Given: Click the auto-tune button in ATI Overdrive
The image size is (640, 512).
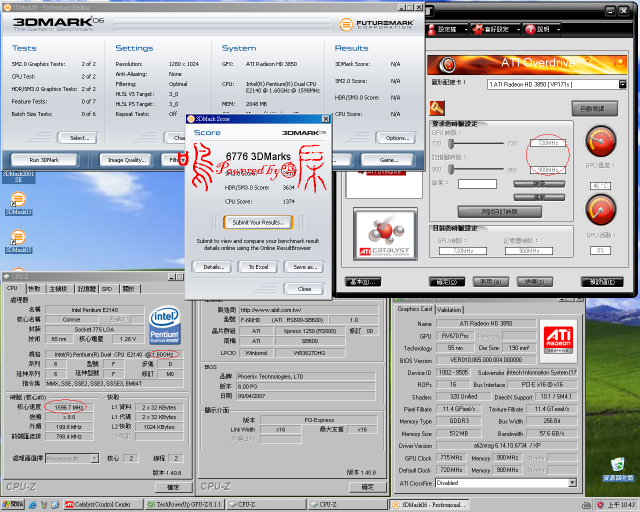Looking at the screenshot, I should [595, 109].
